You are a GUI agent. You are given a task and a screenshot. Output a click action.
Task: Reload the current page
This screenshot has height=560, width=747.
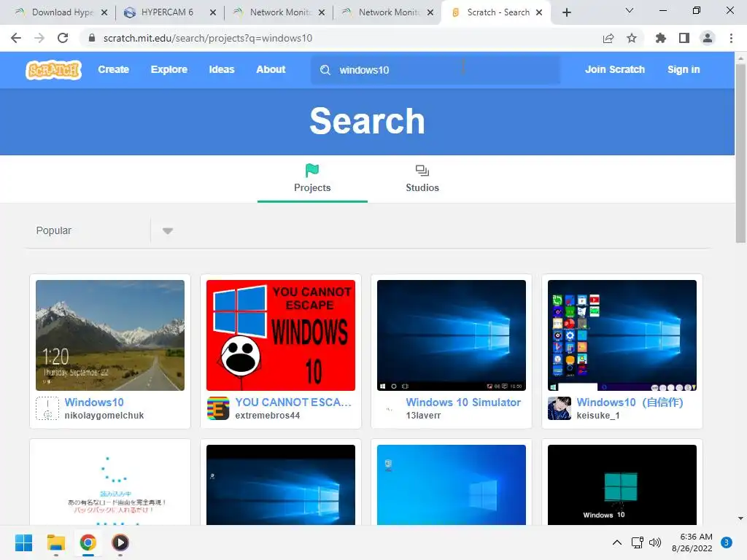[x=63, y=38]
